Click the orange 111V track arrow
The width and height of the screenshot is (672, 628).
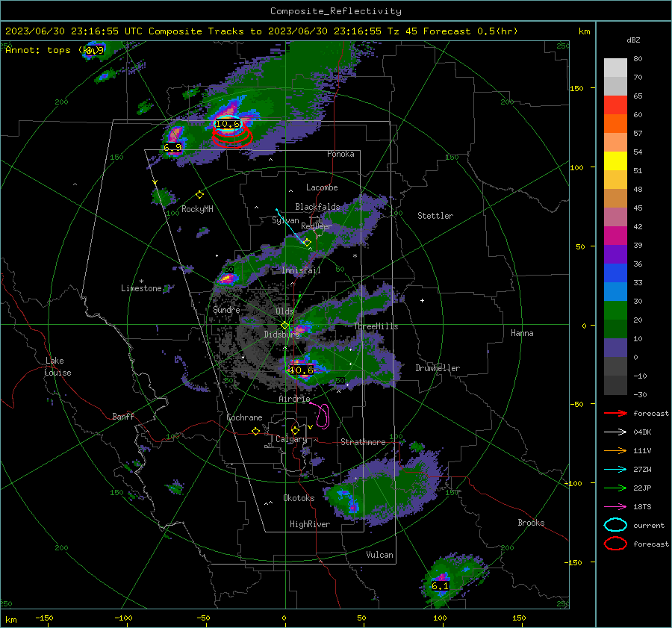[615, 450]
